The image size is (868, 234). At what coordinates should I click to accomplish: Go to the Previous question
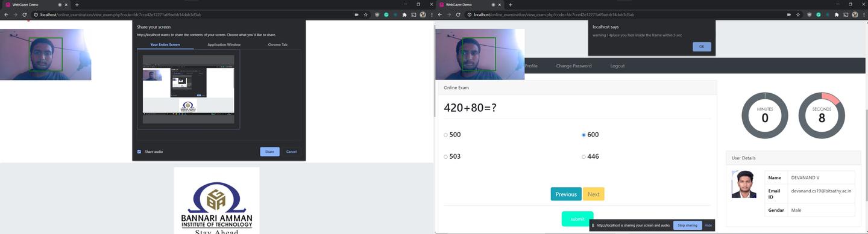pyautogui.click(x=566, y=194)
